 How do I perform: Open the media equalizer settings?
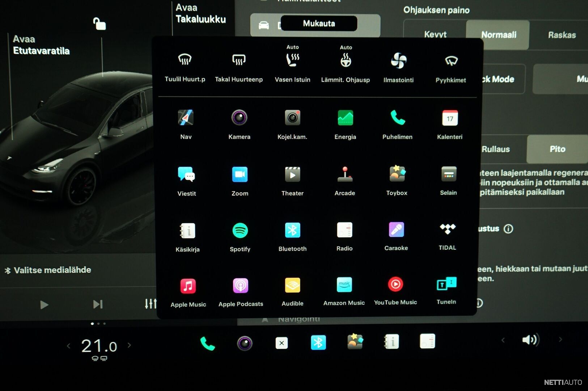tap(151, 303)
